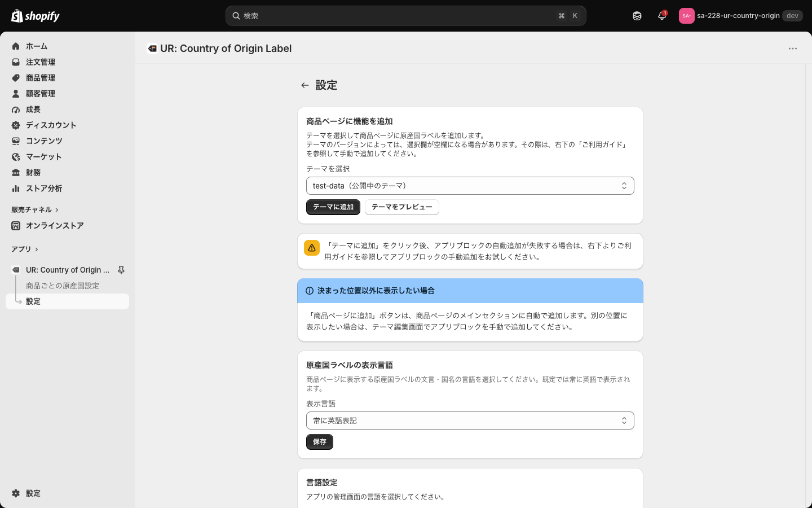The width and height of the screenshot is (812, 508).
Task: Open bottom 設定 in sidebar
Action: click(x=67, y=493)
